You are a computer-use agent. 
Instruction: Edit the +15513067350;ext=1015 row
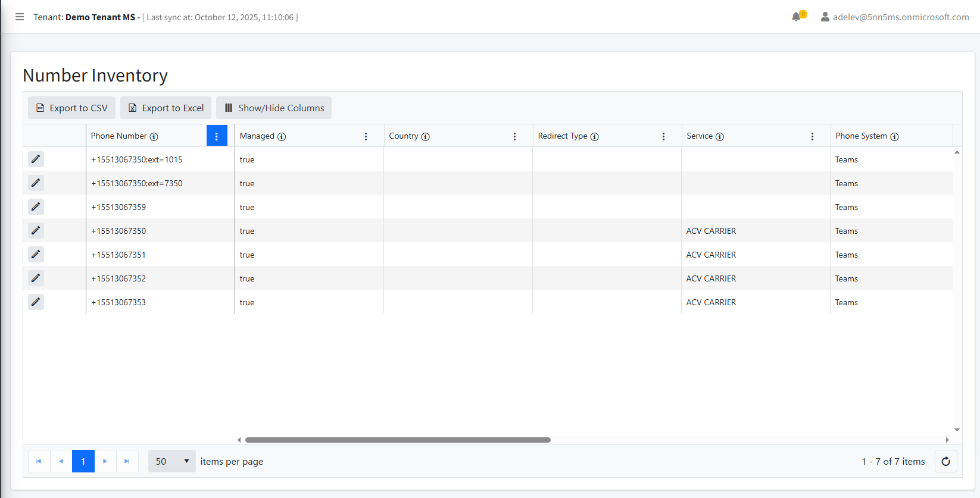(x=36, y=159)
